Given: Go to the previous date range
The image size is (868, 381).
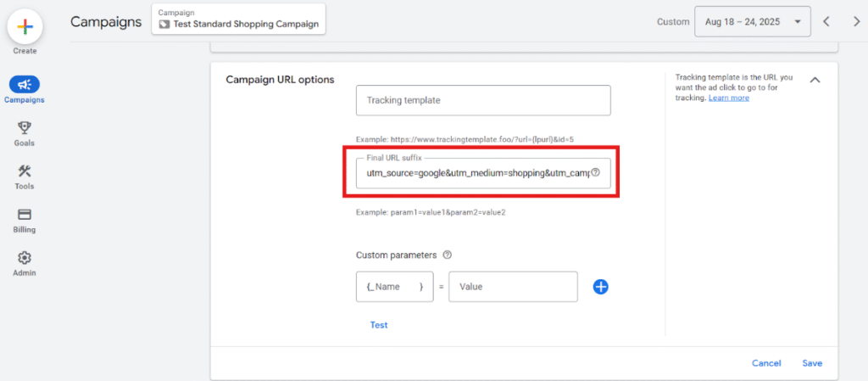Looking at the screenshot, I should (827, 21).
